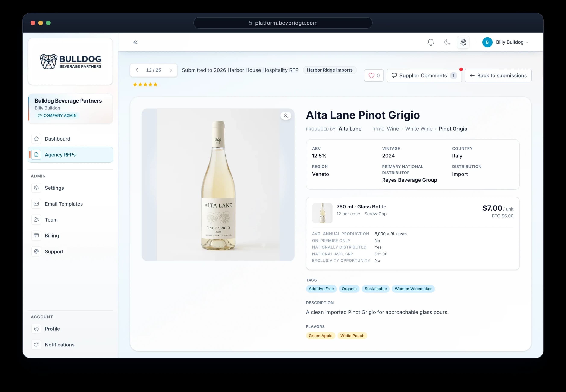The image size is (566, 392).
Task: Click the Sustainable tag
Action: point(375,289)
